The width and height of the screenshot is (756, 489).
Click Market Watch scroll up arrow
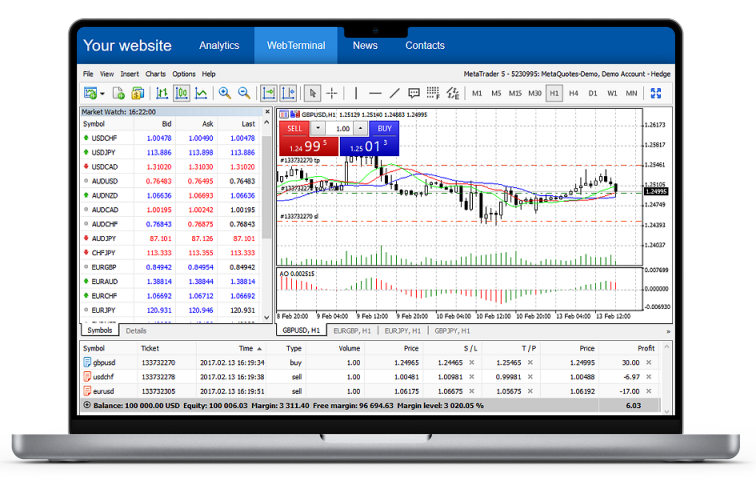point(267,123)
